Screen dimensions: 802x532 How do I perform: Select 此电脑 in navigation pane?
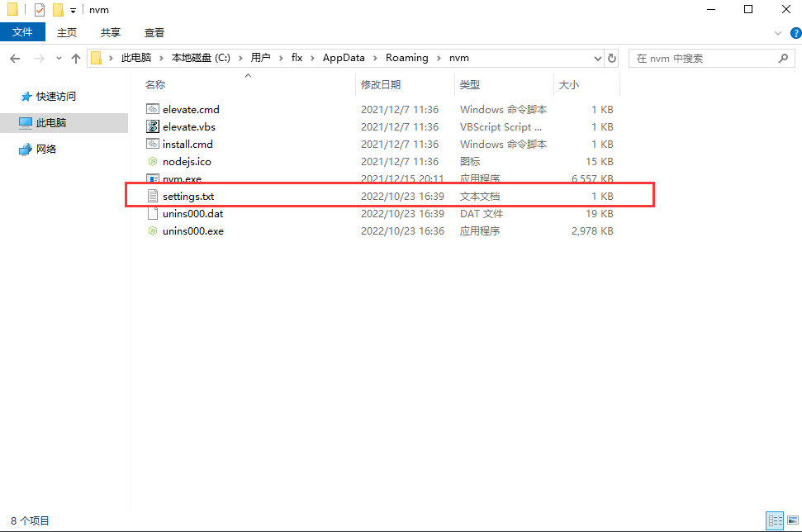click(51, 123)
